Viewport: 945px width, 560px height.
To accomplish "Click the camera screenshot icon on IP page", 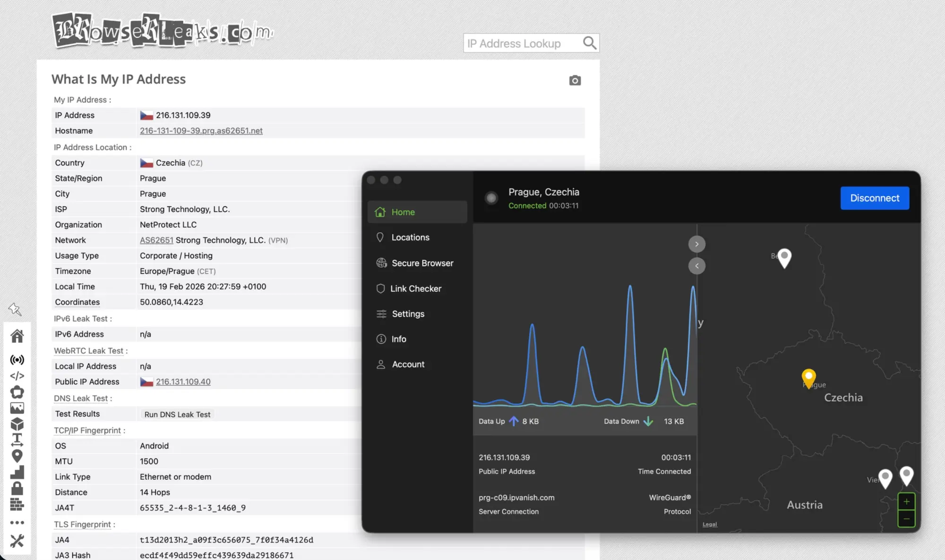I will [x=575, y=80].
